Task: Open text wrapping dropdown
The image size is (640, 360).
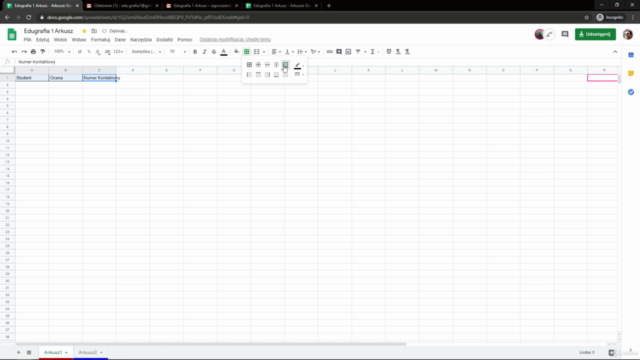Action: click(x=302, y=52)
